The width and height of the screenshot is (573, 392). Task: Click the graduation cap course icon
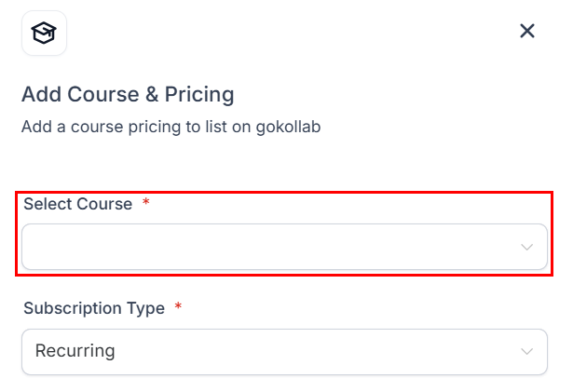44,34
